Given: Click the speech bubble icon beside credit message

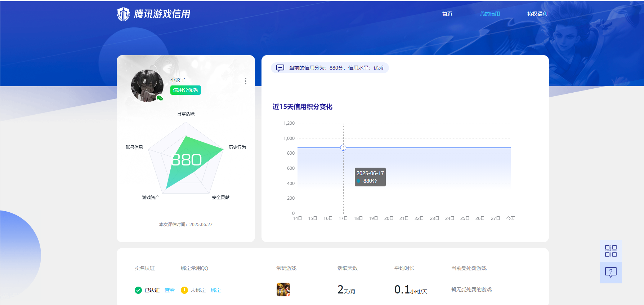Looking at the screenshot, I should tap(280, 68).
